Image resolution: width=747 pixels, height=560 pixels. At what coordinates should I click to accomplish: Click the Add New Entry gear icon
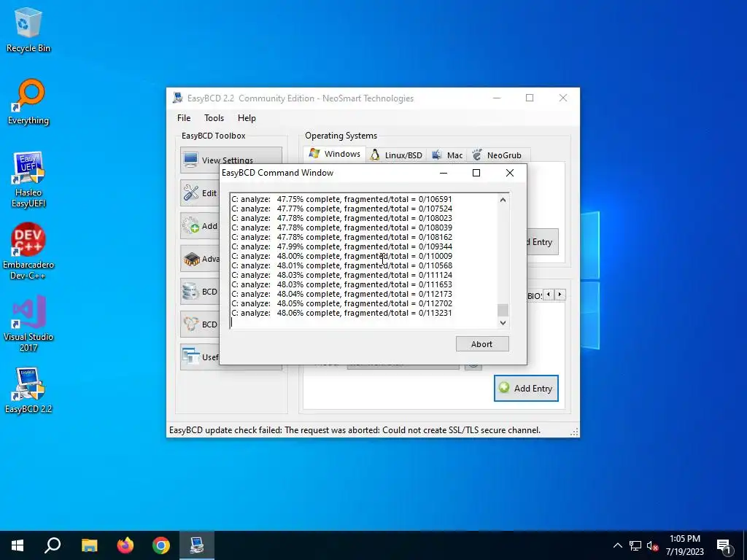pos(191,226)
